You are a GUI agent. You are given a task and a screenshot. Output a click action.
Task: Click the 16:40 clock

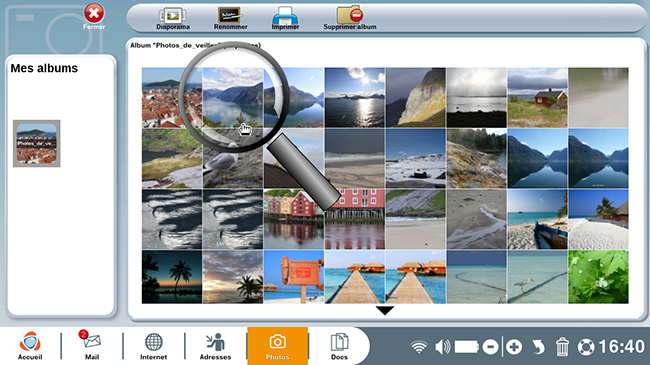tap(621, 346)
